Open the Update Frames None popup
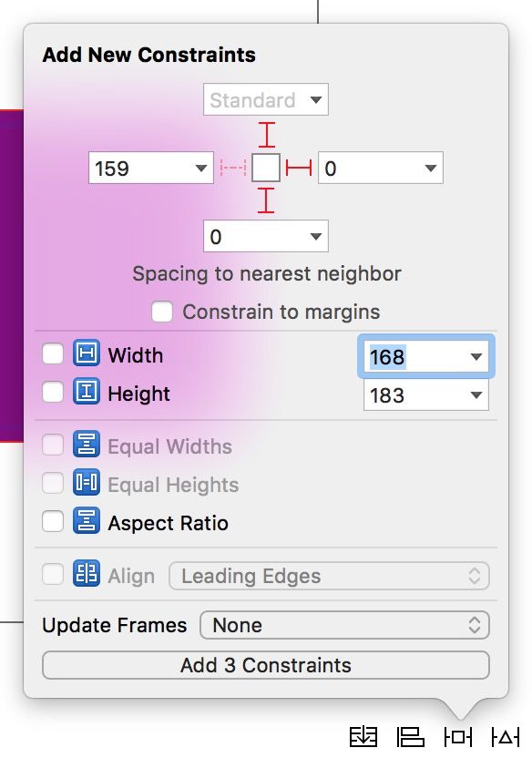 tap(344, 625)
